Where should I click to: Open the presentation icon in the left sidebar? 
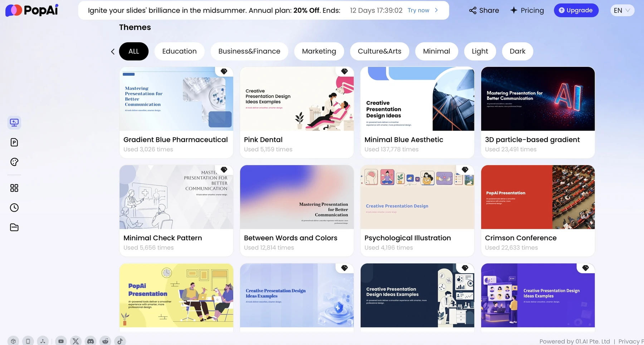(14, 123)
